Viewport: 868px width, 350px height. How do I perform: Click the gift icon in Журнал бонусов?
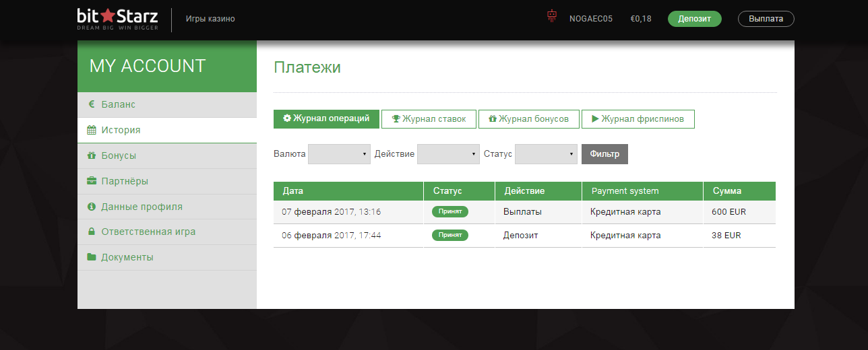coord(493,119)
